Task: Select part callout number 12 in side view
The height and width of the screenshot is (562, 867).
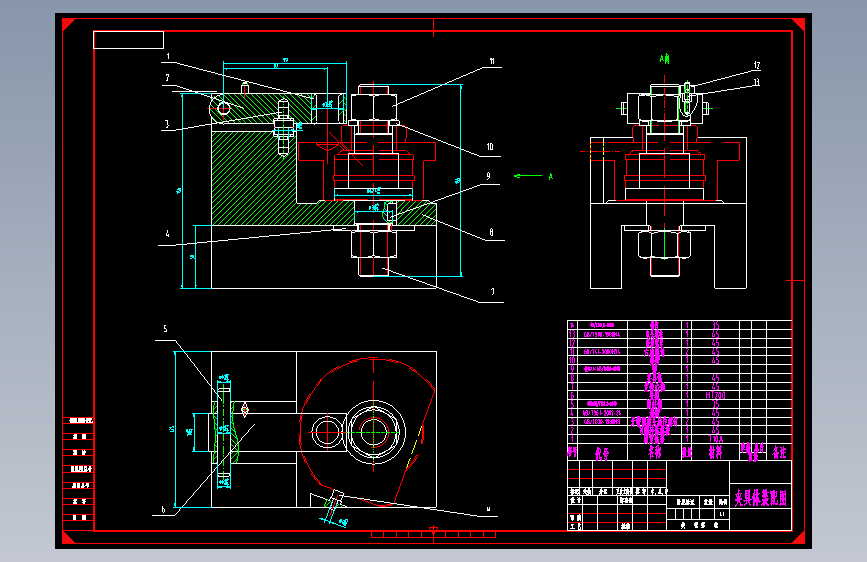Action: [756, 65]
